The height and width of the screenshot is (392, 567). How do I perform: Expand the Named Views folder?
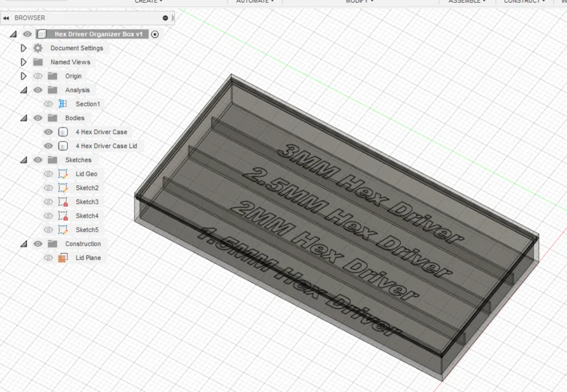23,62
